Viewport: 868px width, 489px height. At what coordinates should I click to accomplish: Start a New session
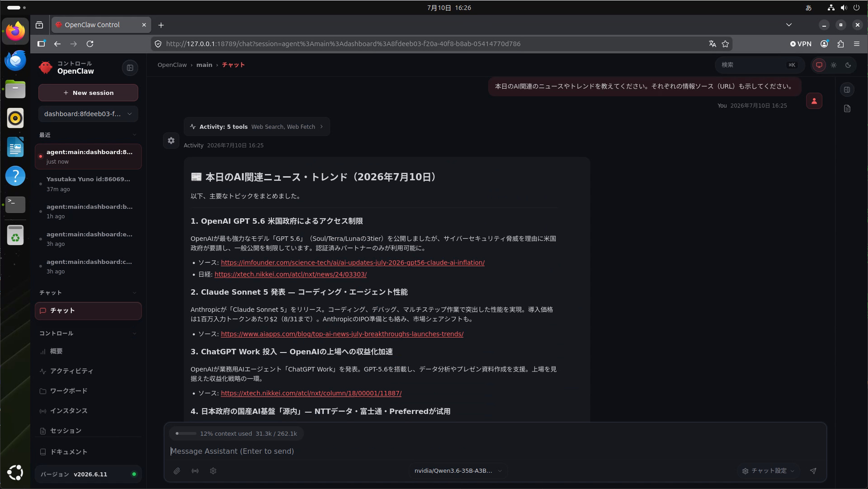click(x=88, y=93)
